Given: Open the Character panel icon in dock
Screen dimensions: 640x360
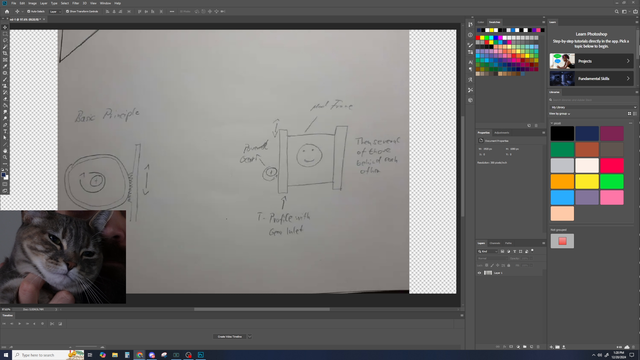Looking at the screenshot, I should click(471, 62).
